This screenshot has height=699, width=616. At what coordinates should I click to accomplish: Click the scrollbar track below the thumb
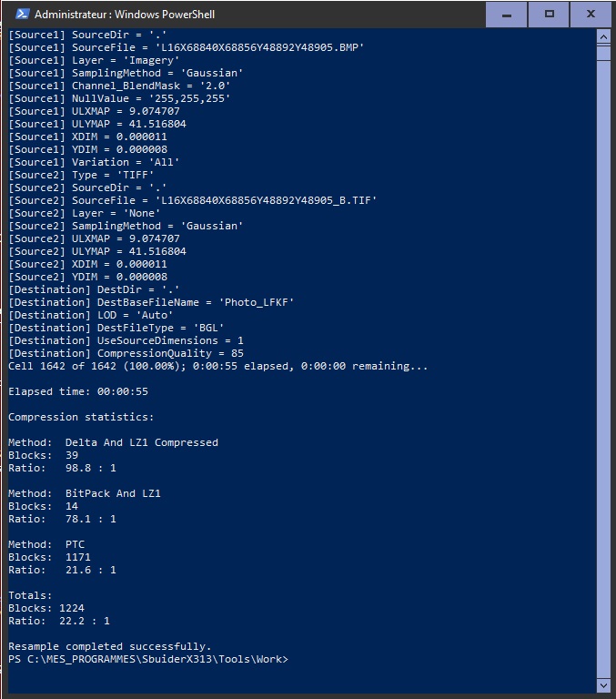(603, 370)
